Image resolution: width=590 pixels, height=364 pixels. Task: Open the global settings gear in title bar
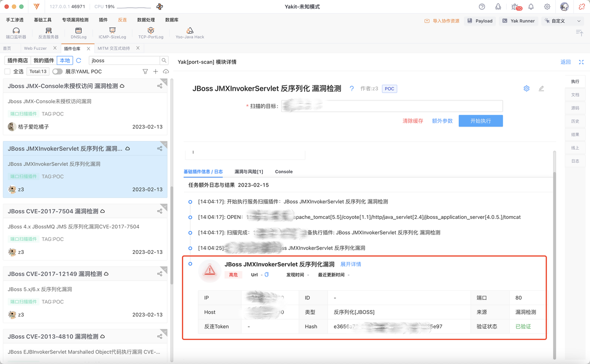coord(547,7)
